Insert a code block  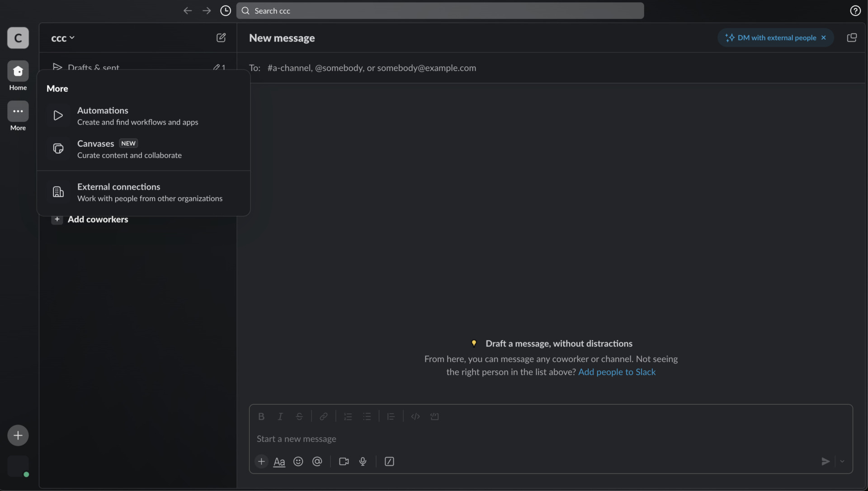[x=434, y=416]
